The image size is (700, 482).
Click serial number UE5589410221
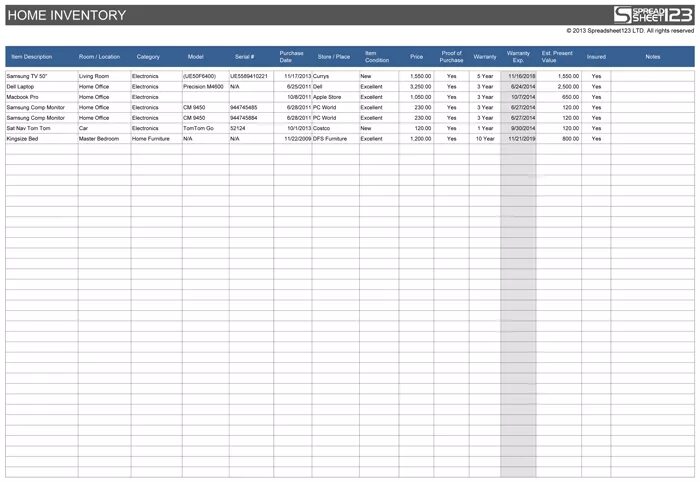pos(249,76)
